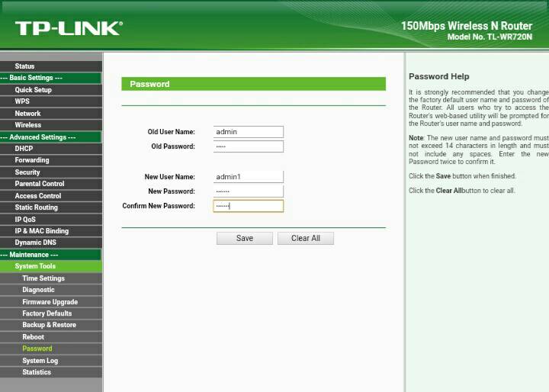549x392 pixels.
Task: Open Backup & Restore
Action: coord(51,325)
